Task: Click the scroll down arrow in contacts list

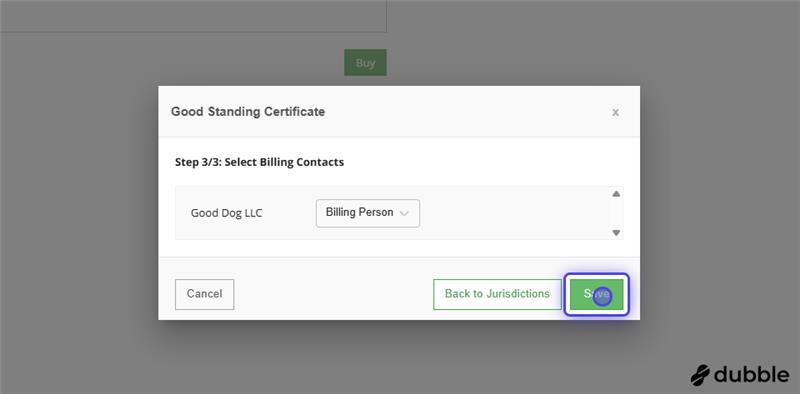Action: click(616, 233)
